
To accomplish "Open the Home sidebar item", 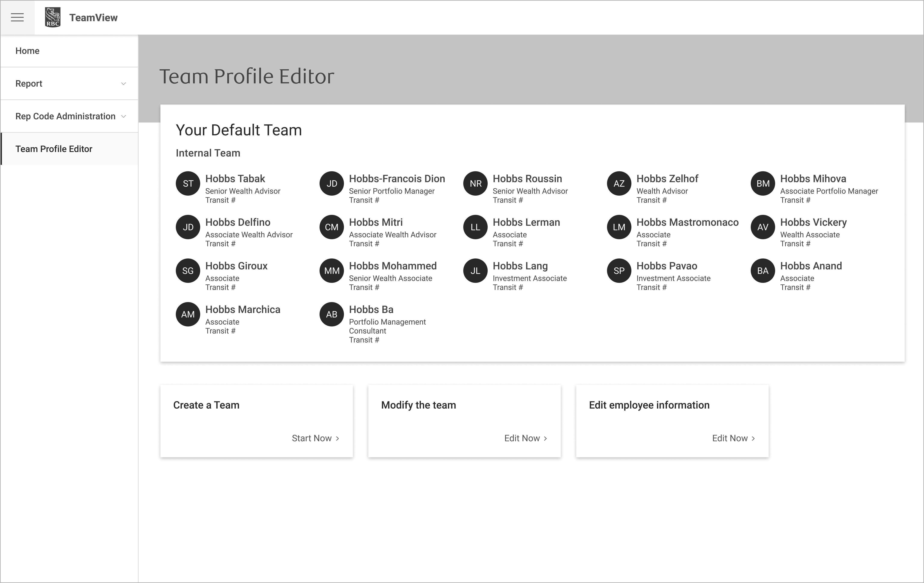I will tap(28, 51).
